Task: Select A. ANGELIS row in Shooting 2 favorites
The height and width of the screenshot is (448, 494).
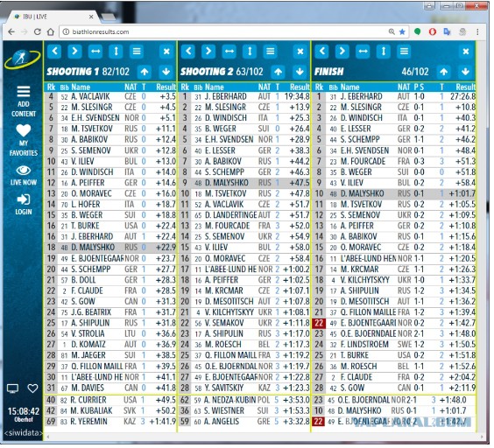Action: click(244, 421)
